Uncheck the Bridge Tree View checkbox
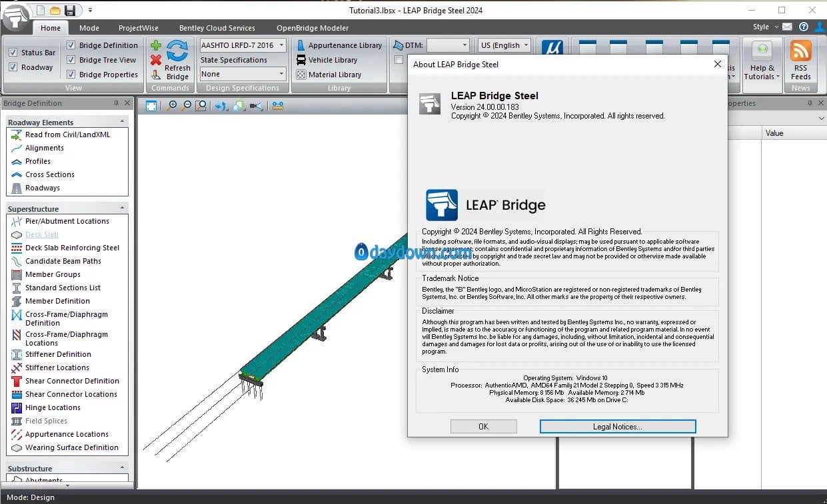The width and height of the screenshot is (827, 504). 71,60
